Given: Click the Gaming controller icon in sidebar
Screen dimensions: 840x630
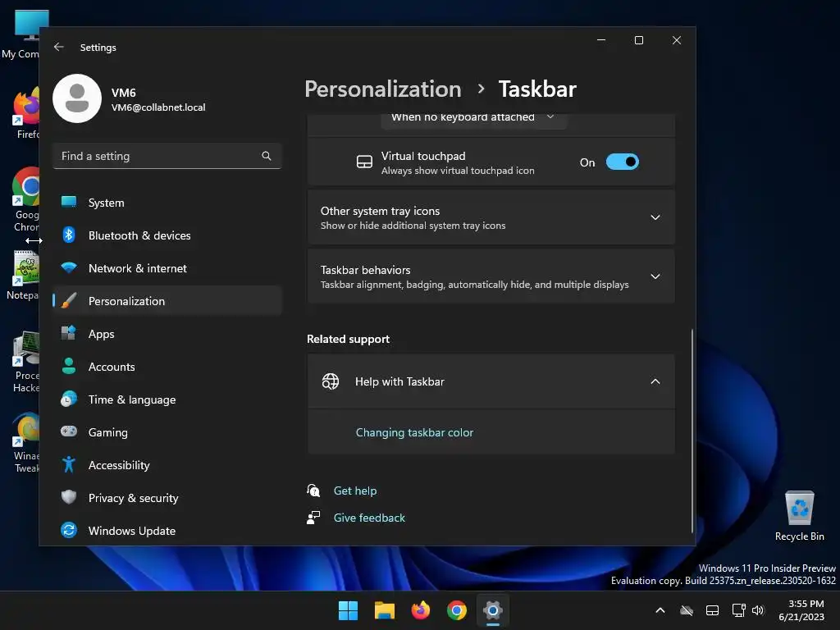Looking at the screenshot, I should (x=69, y=431).
